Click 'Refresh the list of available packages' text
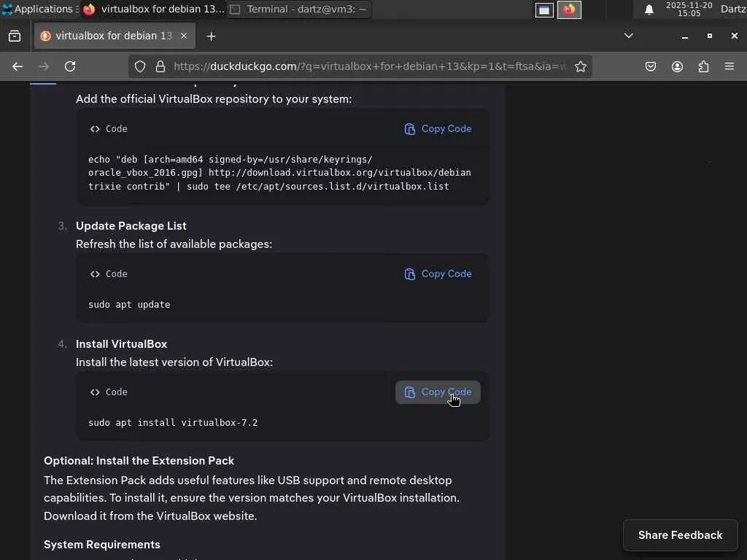Screen dimensions: 747x560 click(x=174, y=244)
